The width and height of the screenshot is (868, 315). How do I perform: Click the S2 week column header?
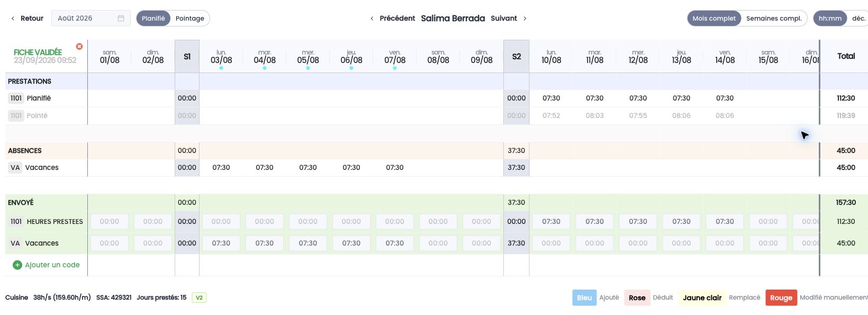point(517,56)
